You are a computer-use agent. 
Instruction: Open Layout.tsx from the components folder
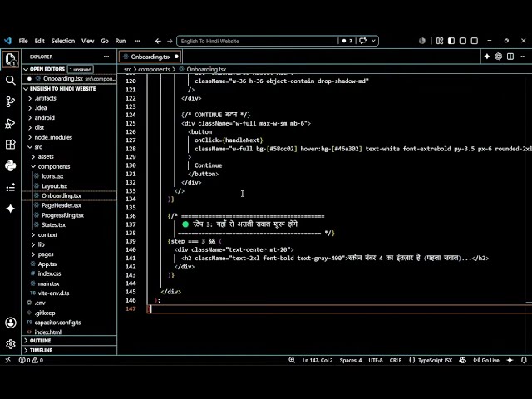coord(54,186)
